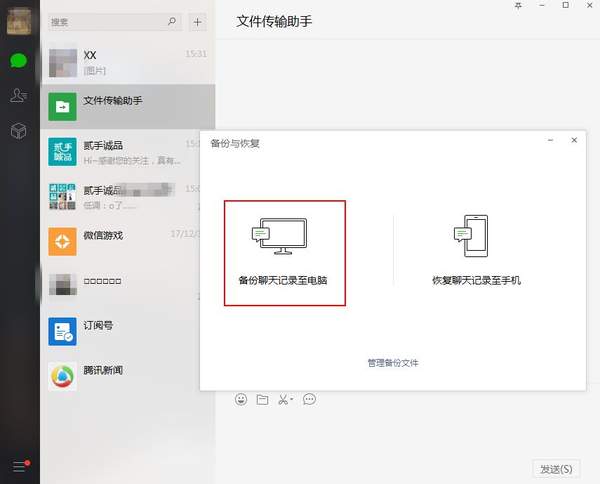Open the Contacts icon in sidebar
This screenshot has height=484, width=600.
tap(19, 95)
